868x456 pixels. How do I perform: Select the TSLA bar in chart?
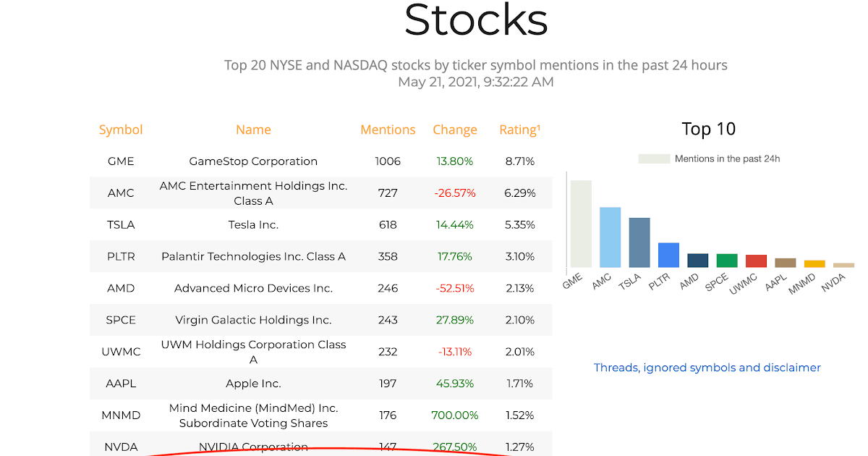point(639,242)
